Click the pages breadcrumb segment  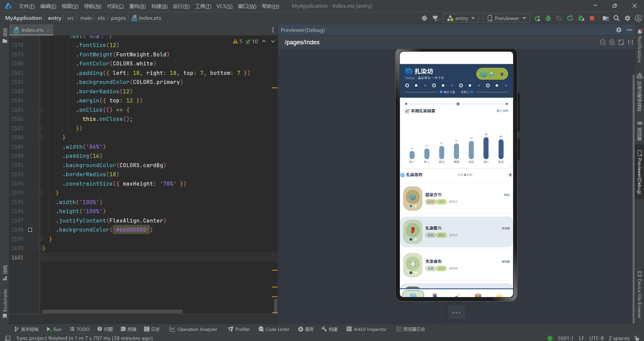pyautogui.click(x=118, y=18)
